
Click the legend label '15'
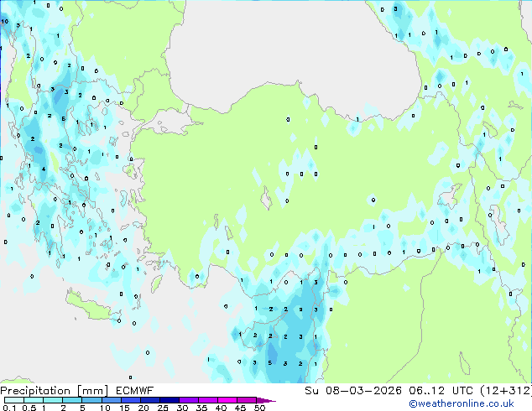point(124,408)
